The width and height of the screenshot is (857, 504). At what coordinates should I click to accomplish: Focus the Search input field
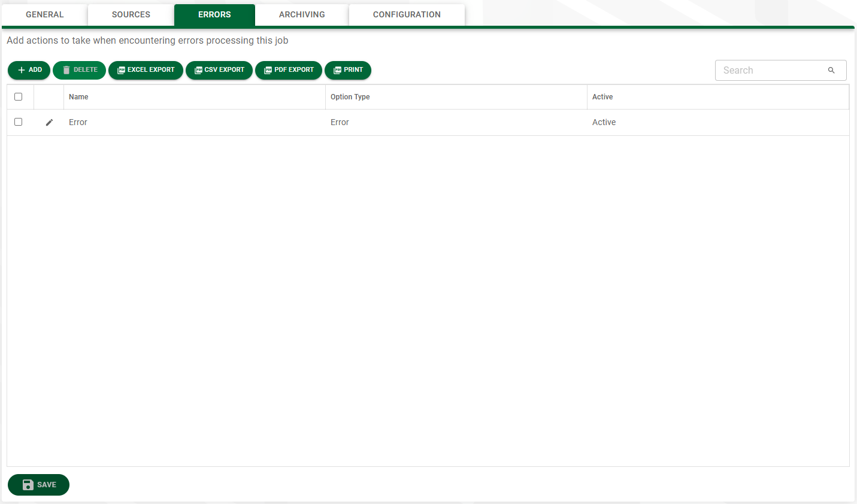point(773,70)
